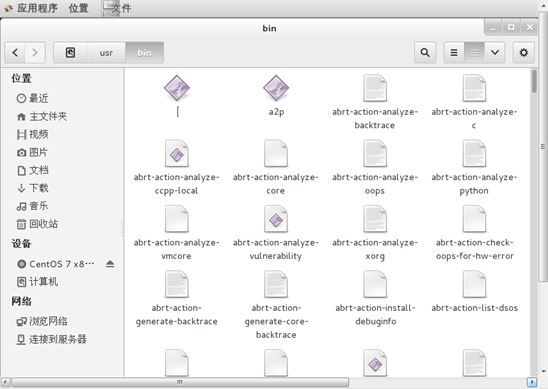This screenshot has width=548, height=389.
Task: Open the 应用程序 (Applications) menu
Action: click(31, 8)
